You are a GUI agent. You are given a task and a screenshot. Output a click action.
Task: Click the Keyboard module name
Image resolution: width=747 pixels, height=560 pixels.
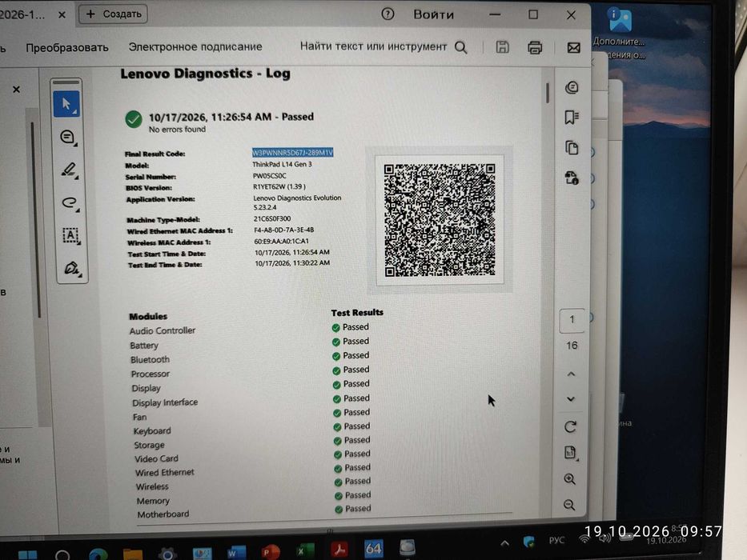point(152,431)
